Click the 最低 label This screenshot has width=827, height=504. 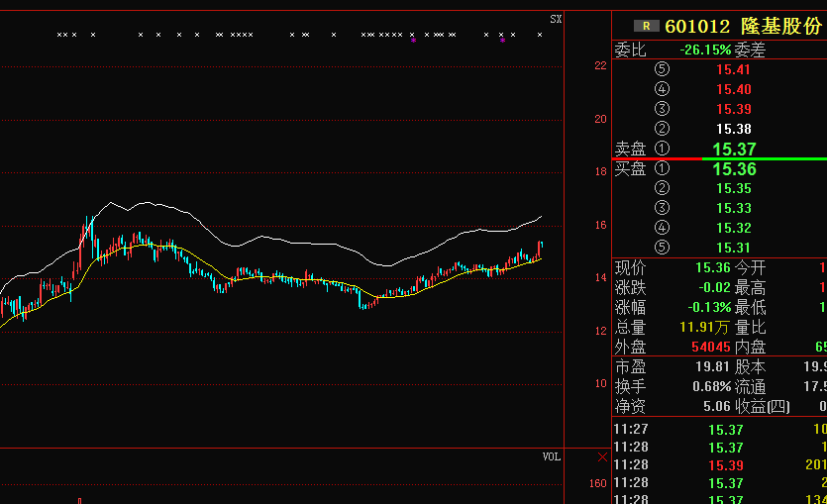pos(750,307)
